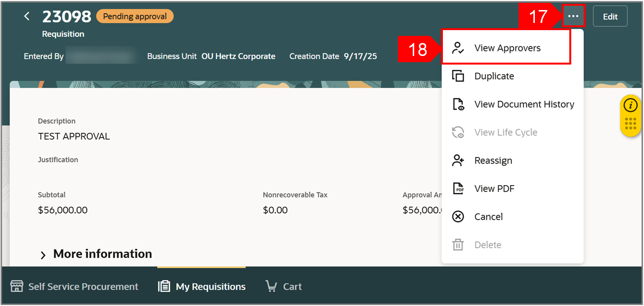The height and width of the screenshot is (306, 644).
Task: Choose Duplicate menu entry
Action: coord(494,76)
